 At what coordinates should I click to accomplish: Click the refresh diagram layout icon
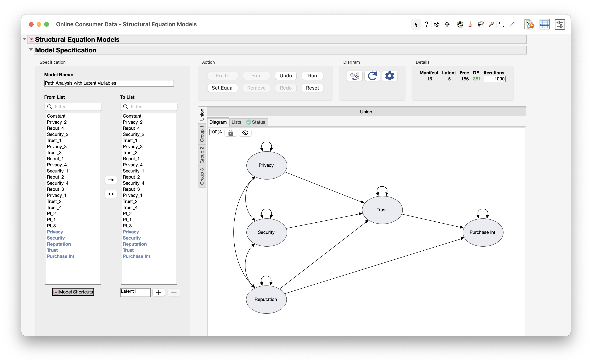pos(372,76)
